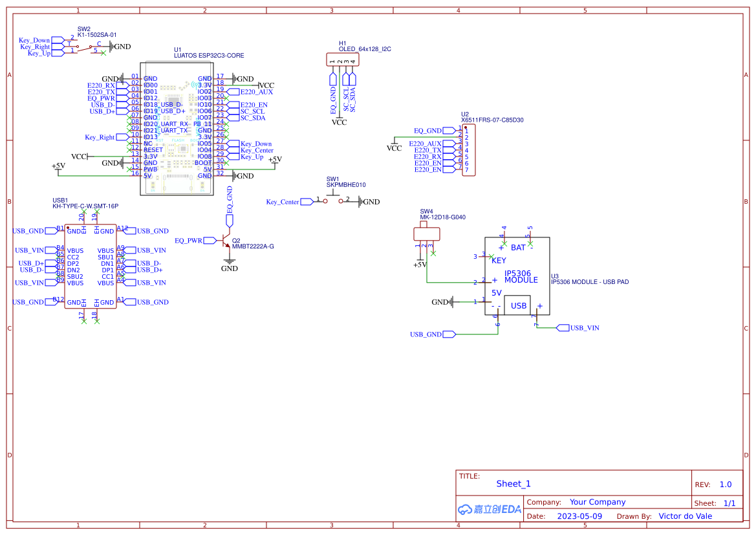Click the revision value "1.0"
The image size is (756, 535).
(726, 485)
